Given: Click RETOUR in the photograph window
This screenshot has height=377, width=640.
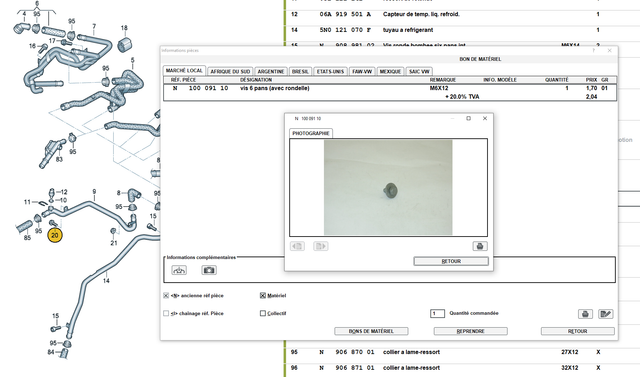Looking at the screenshot, I should [451, 261].
